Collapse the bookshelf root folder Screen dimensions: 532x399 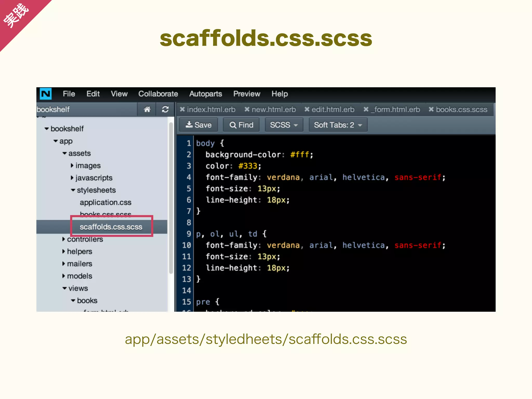[47, 129]
